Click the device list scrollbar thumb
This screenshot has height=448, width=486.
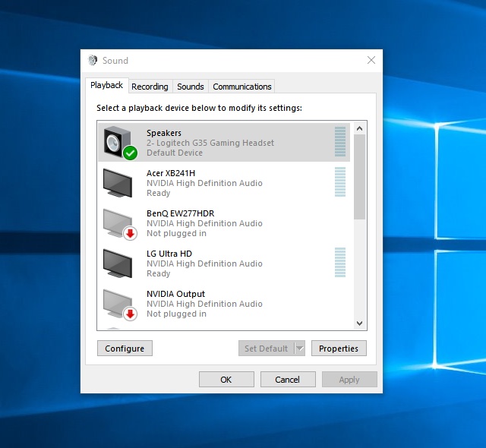[x=359, y=177]
